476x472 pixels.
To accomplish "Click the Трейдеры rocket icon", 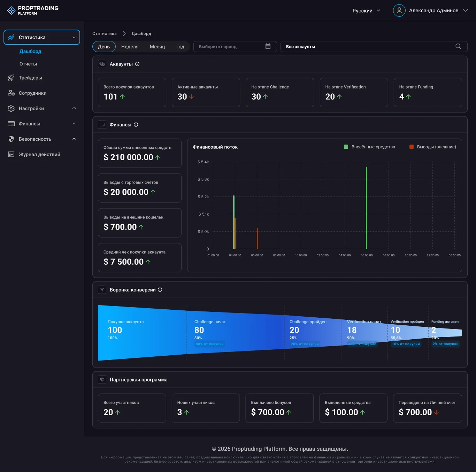I will 11,78.
